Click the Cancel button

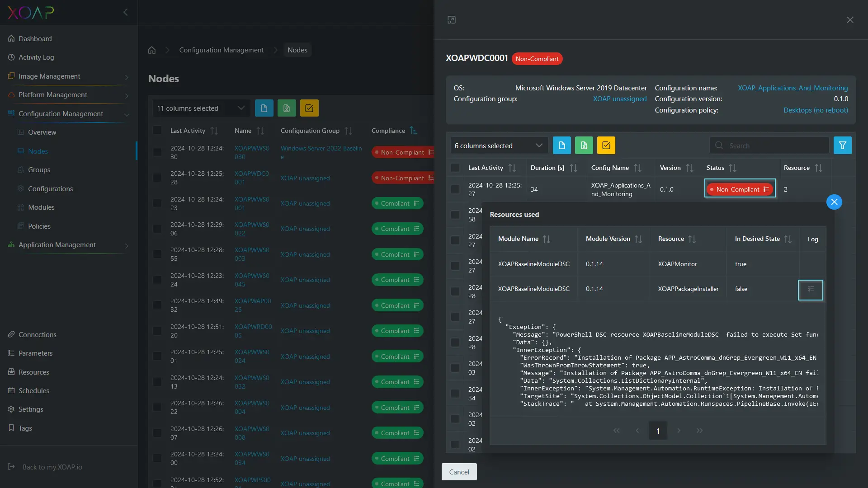click(x=459, y=472)
